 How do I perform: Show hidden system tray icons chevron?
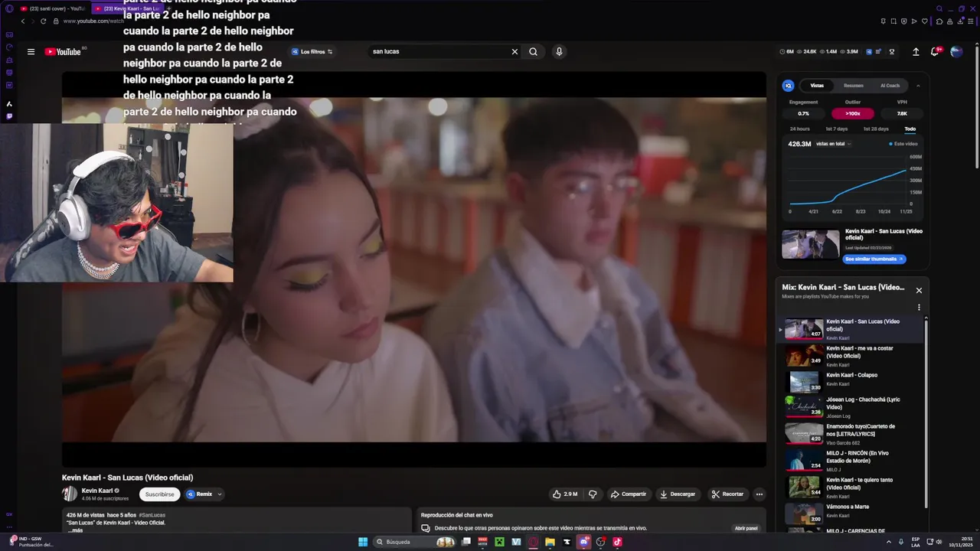pos(888,542)
